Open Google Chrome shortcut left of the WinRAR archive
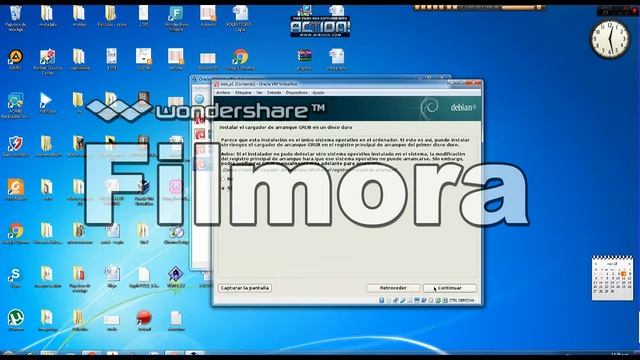Viewport: 640px width, 360px height. click(240, 59)
